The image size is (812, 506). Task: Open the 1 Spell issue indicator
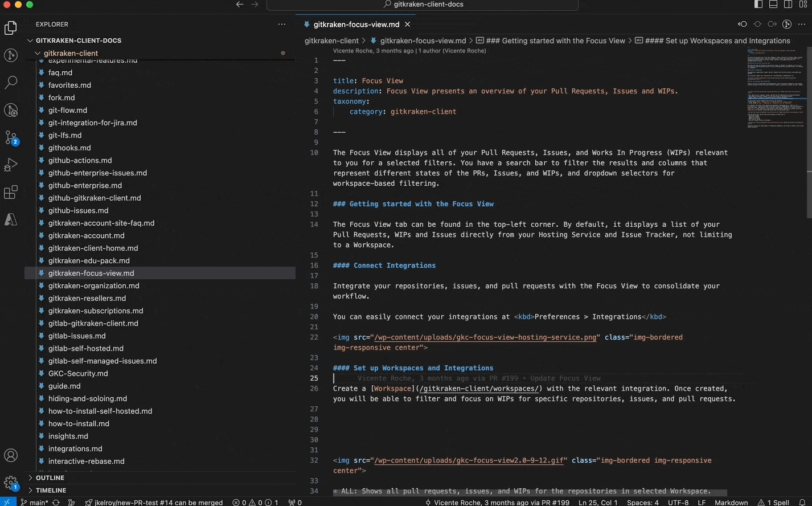773,503
